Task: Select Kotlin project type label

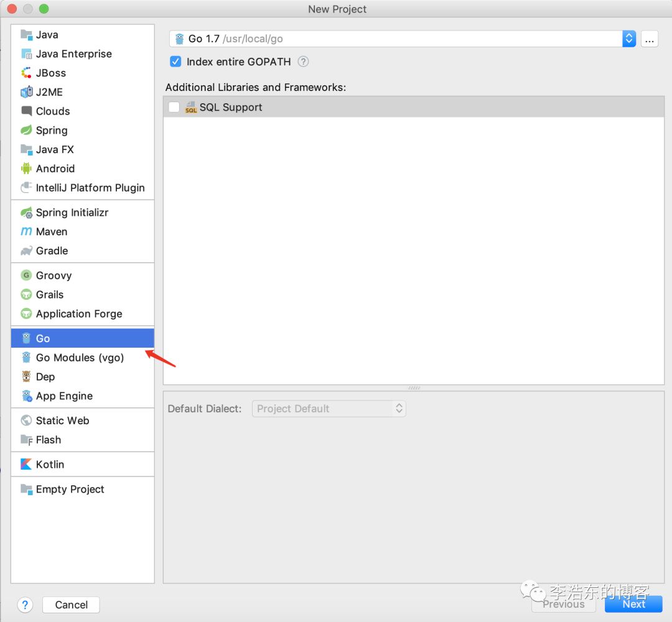Action: (50, 465)
